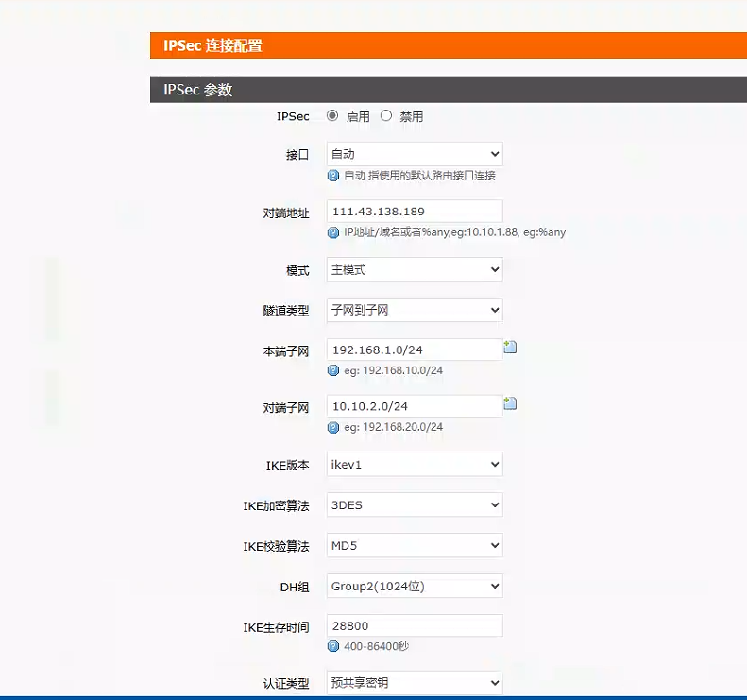Click the 对端子网 input field
Image resolution: width=747 pixels, height=700 pixels.
click(x=414, y=406)
